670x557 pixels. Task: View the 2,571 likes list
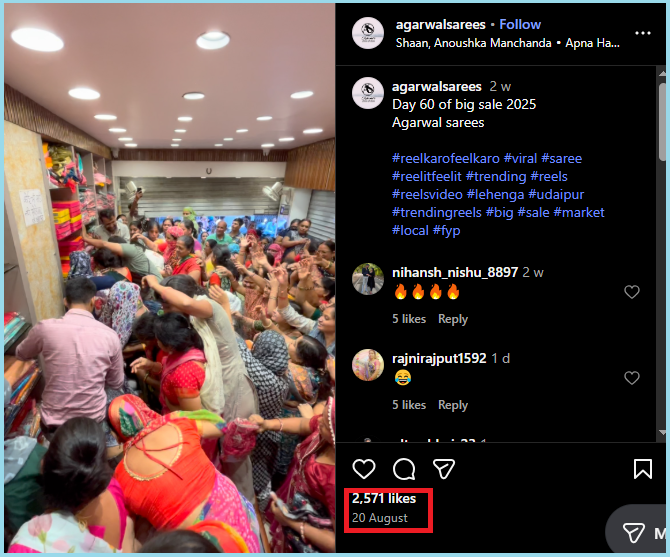click(x=384, y=498)
